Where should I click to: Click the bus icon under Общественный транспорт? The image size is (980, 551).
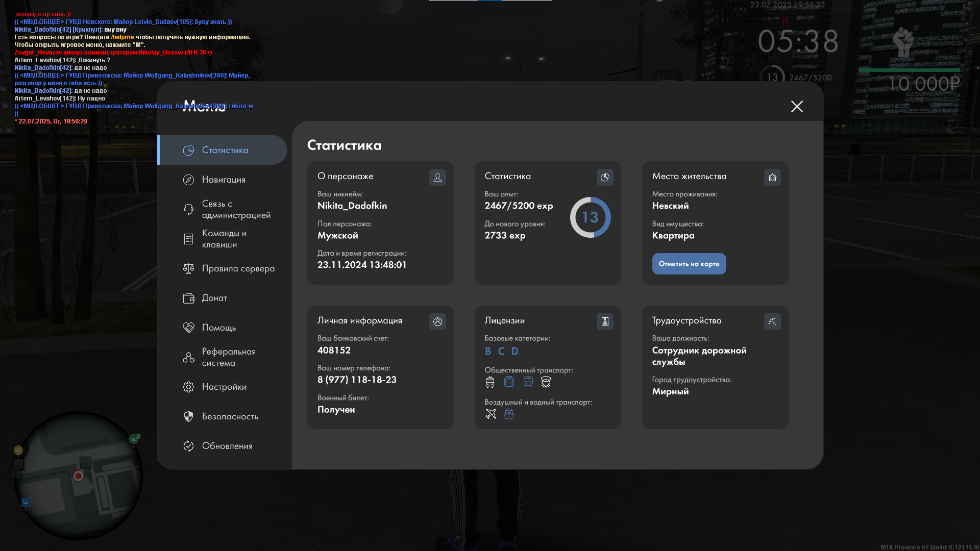(x=490, y=382)
